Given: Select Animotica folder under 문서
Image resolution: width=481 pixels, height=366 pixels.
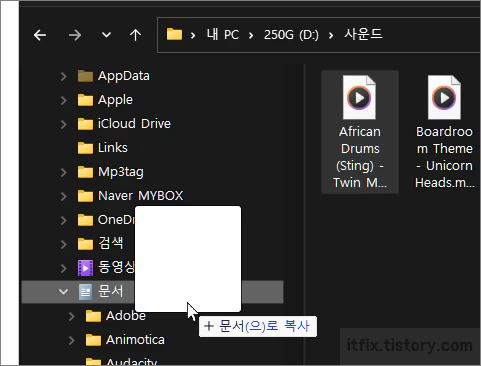Looking at the screenshot, I should (x=135, y=340).
